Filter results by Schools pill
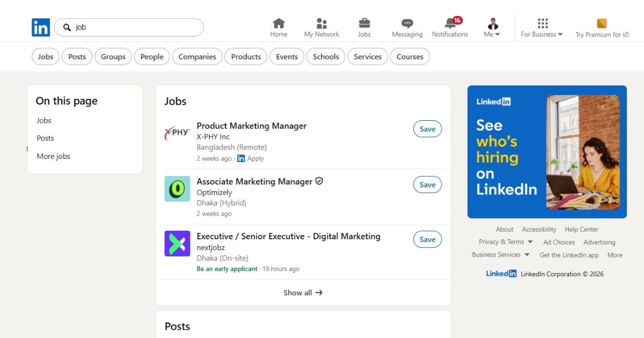This screenshot has width=644, height=338. [326, 56]
